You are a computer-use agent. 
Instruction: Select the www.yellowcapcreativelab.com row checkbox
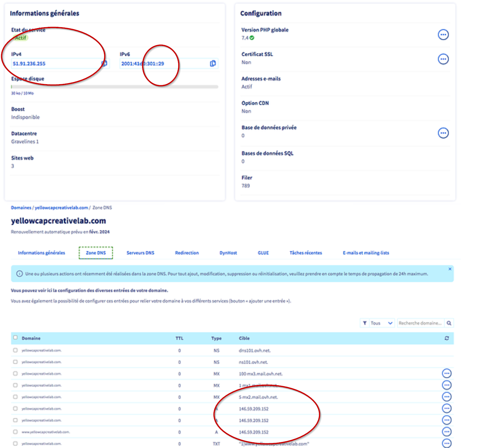(x=15, y=432)
